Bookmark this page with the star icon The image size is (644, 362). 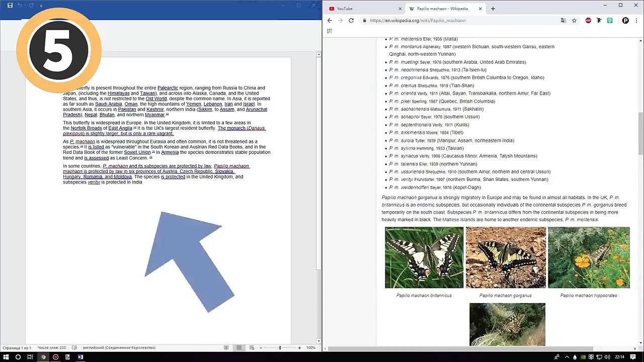coord(574,21)
